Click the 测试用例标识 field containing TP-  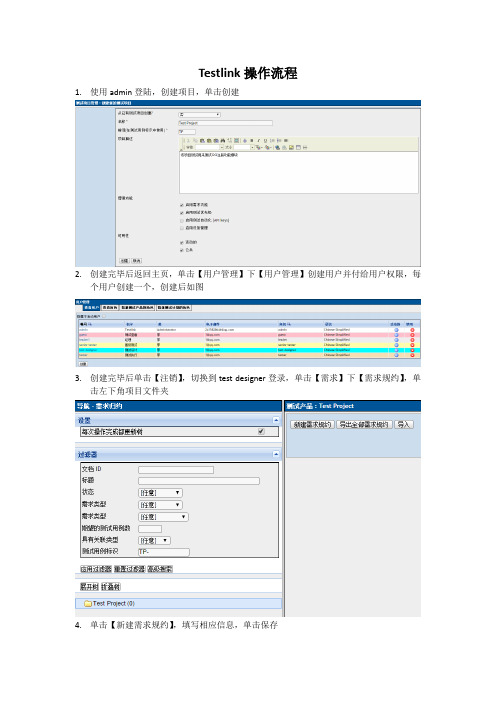click(164, 552)
